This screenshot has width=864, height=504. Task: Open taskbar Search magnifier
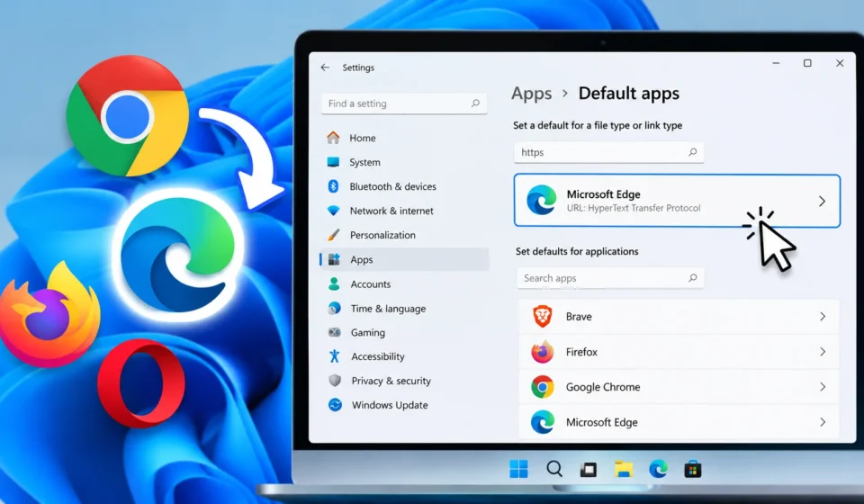click(x=554, y=469)
